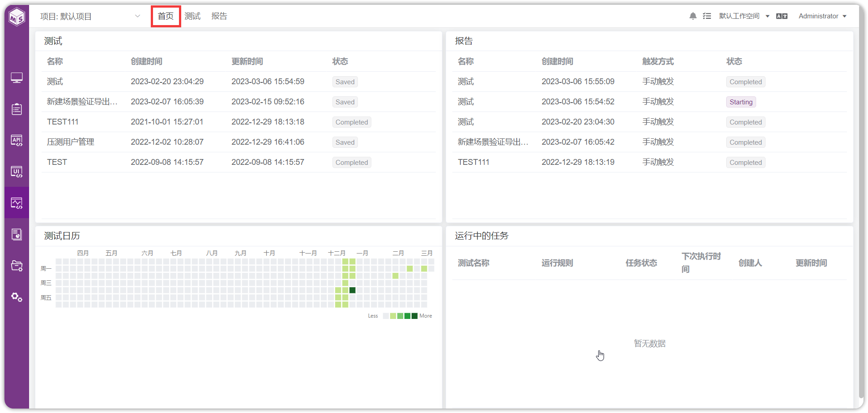Select report created 2023-02-07 16:05:42

point(649,142)
